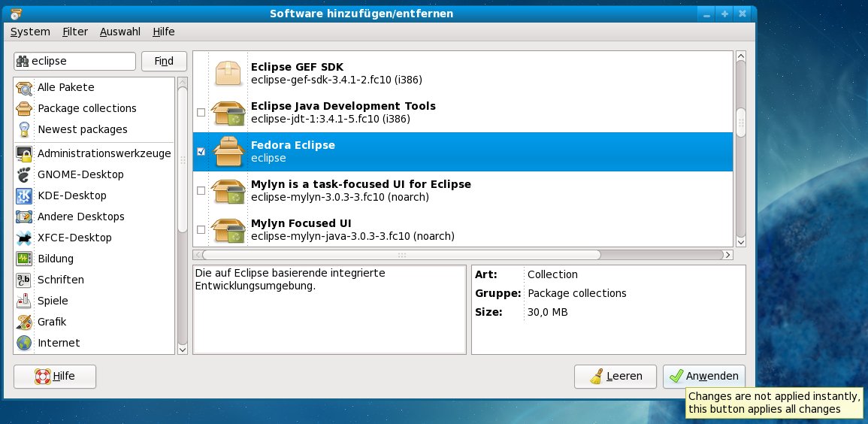Screen dimensions: 868x424
Task: Click the XFCE-Desktop mouse icon
Action: [24, 238]
